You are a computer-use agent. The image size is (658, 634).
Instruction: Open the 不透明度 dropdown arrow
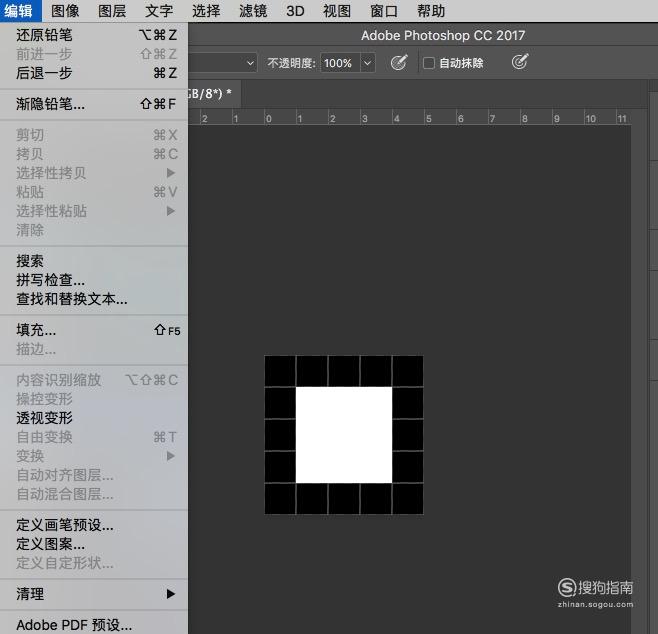[x=367, y=63]
